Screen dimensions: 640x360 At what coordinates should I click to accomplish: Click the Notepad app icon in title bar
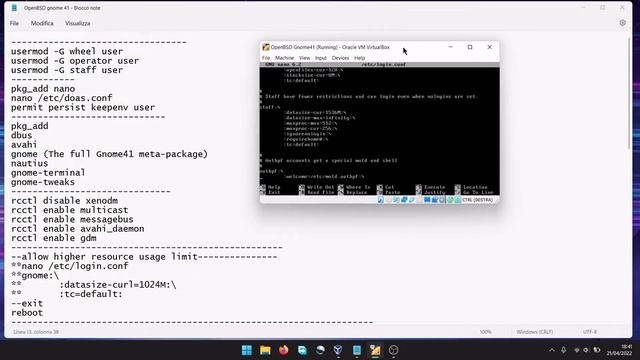pyautogui.click(x=14, y=8)
